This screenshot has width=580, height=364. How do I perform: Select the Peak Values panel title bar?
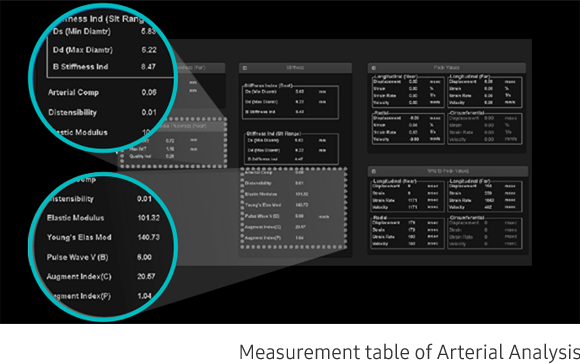click(446, 68)
